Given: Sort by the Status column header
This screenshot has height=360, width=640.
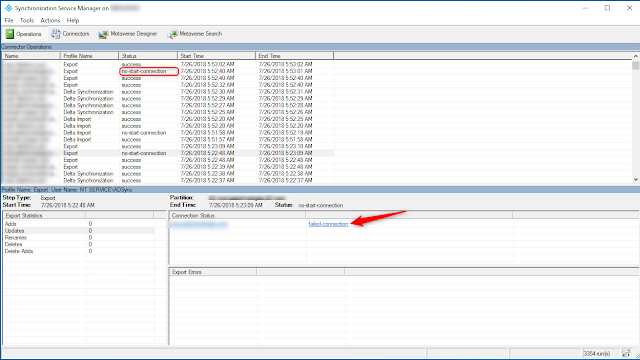Looking at the screenshot, I should 148,56.
